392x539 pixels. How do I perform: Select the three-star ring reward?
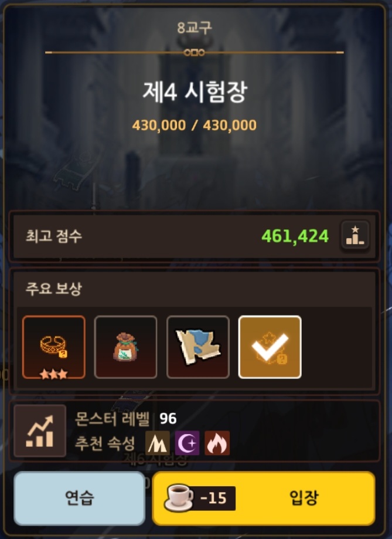tap(54, 347)
